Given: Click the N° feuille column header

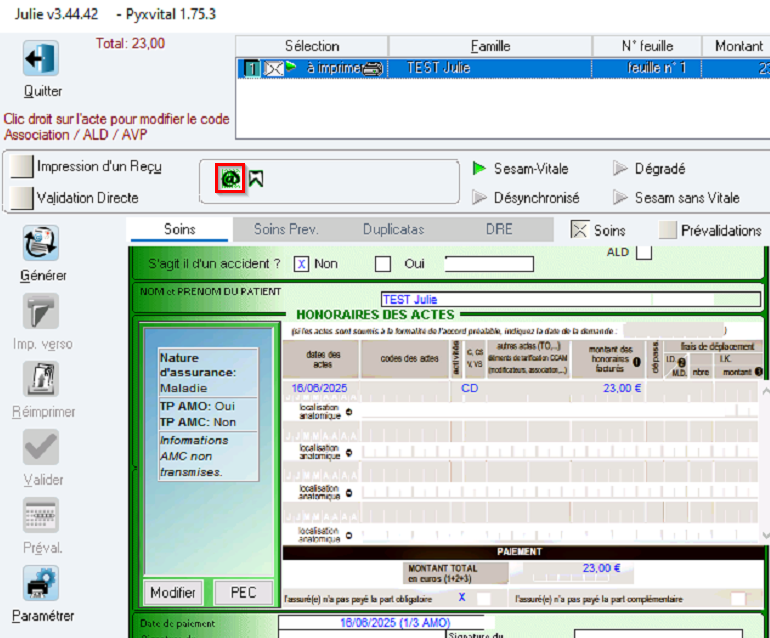Looking at the screenshot, I should click(x=647, y=46).
